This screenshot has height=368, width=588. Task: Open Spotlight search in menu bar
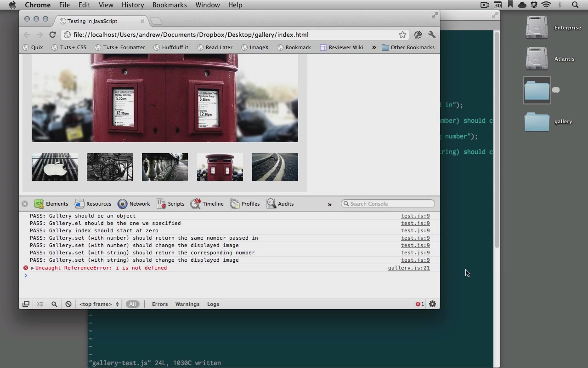[x=575, y=5]
